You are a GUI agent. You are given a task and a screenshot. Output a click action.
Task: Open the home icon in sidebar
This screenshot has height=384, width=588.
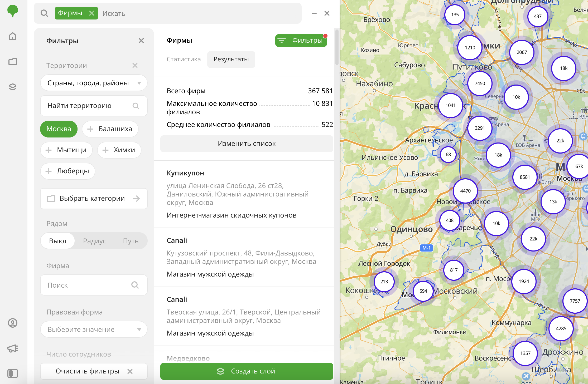[13, 36]
